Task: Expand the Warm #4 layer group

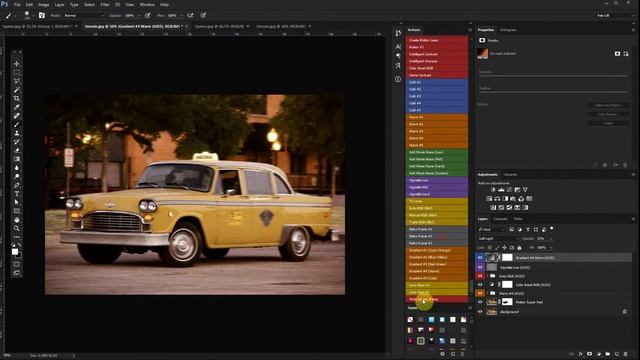Action: pos(487,293)
